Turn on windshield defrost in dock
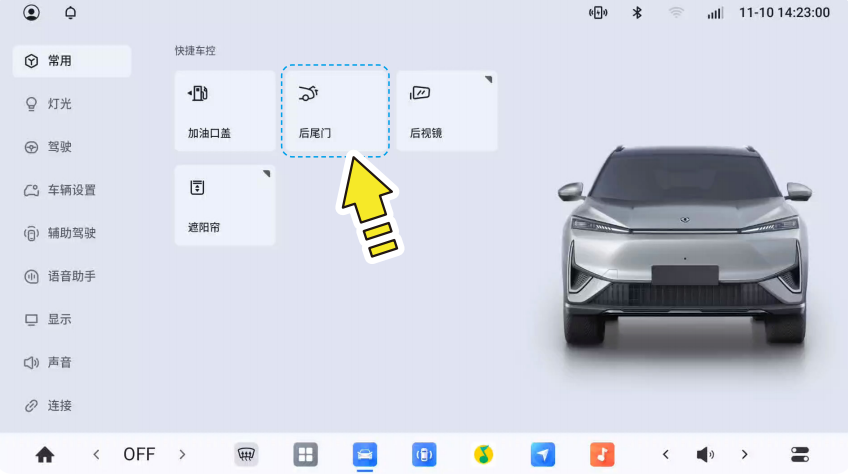The height and width of the screenshot is (476, 848). click(247, 454)
